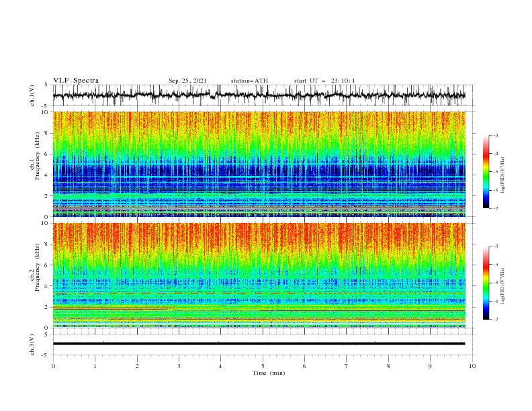Click the 'ch.3(V)' axis label
The height and width of the screenshot is (411, 532).
click(32, 345)
